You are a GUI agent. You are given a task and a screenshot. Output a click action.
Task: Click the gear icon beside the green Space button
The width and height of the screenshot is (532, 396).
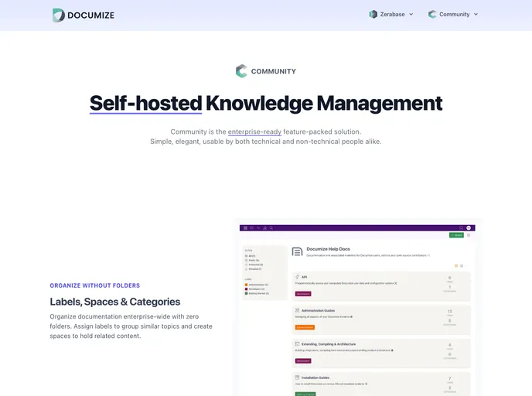click(469, 235)
